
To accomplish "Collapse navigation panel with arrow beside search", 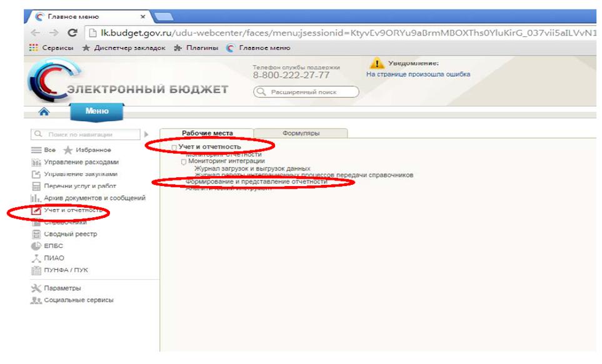I will point(147,134).
